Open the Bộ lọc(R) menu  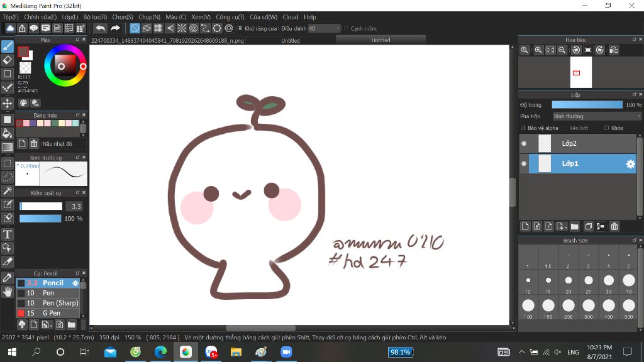click(96, 17)
